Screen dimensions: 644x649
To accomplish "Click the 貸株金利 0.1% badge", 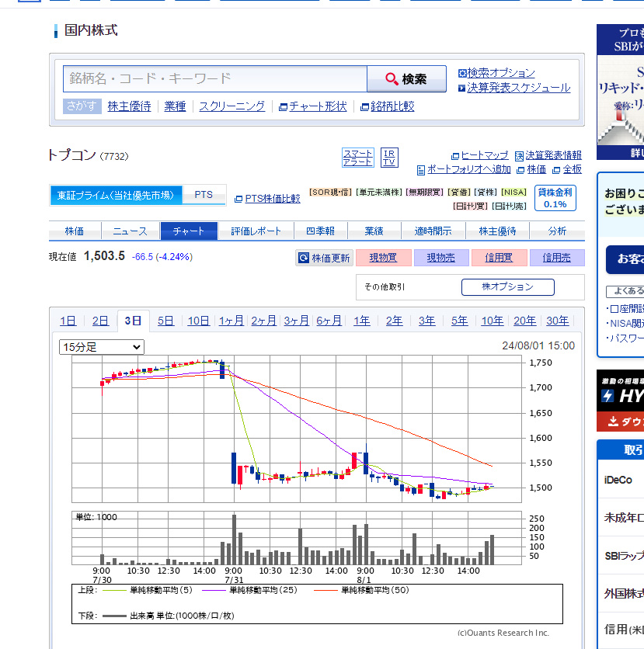I will pos(555,198).
